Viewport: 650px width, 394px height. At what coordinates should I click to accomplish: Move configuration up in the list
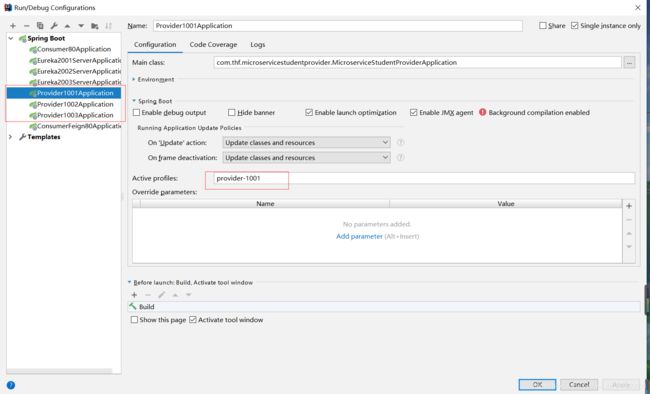tap(67, 26)
